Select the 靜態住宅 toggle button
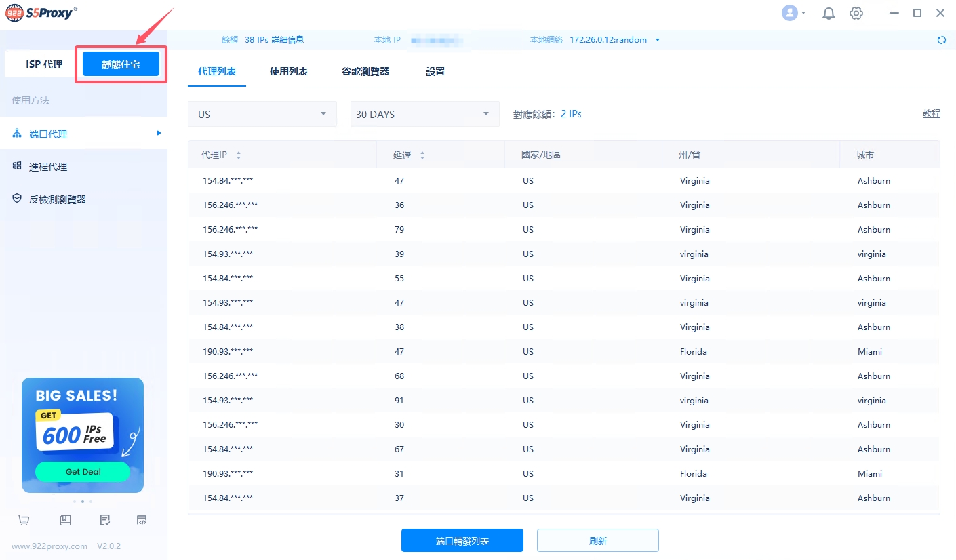Viewport: 956px width, 560px height. click(x=121, y=64)
